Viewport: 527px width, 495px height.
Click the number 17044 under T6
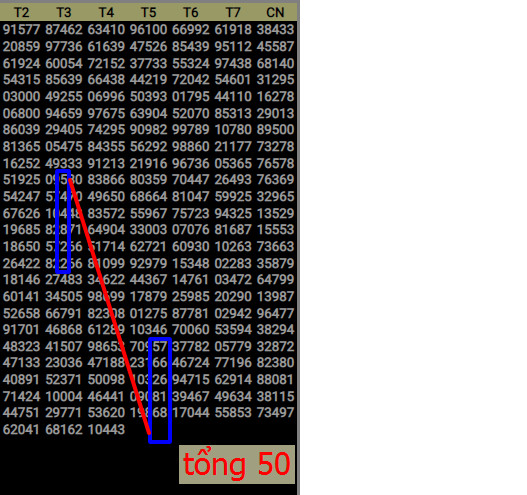click(191, 412)
